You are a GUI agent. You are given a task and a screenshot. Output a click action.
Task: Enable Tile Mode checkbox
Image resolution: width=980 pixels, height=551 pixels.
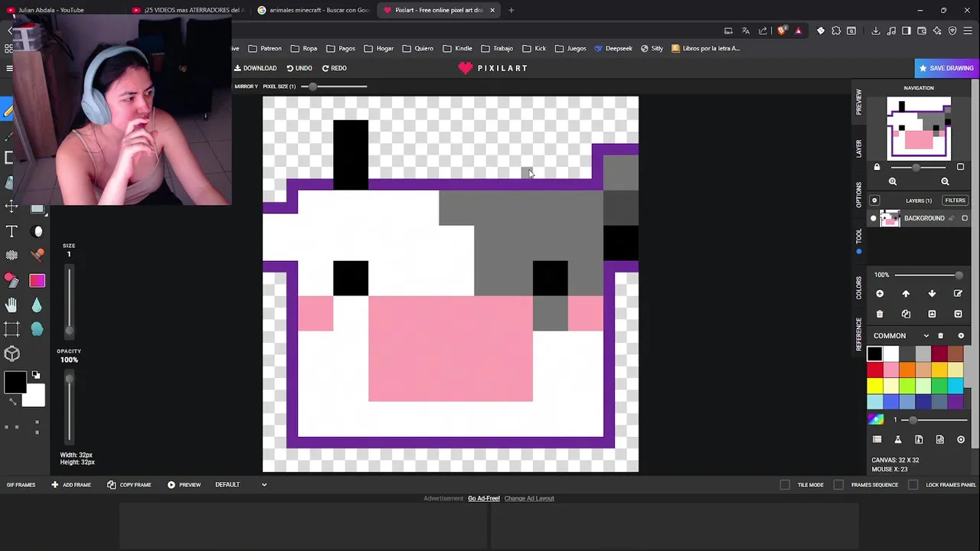(785, 484)
